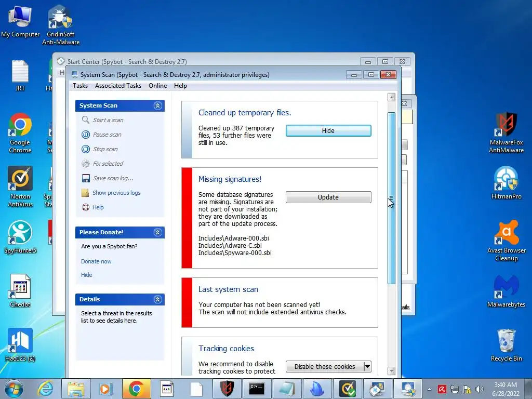Click the Show previous logs icon
The height and width of the screenshot is (399, 532).
pyautogui.click(x=86, y=193)
